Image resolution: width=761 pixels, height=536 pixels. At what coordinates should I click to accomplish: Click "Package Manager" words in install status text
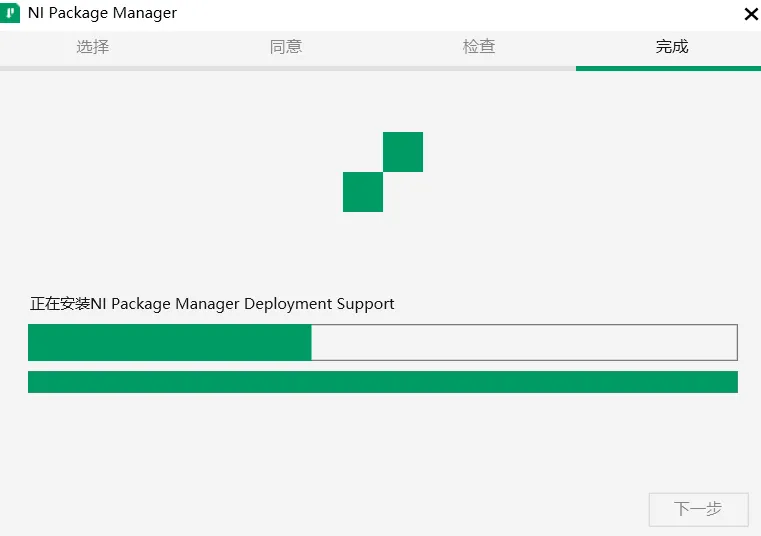point(175,304)
